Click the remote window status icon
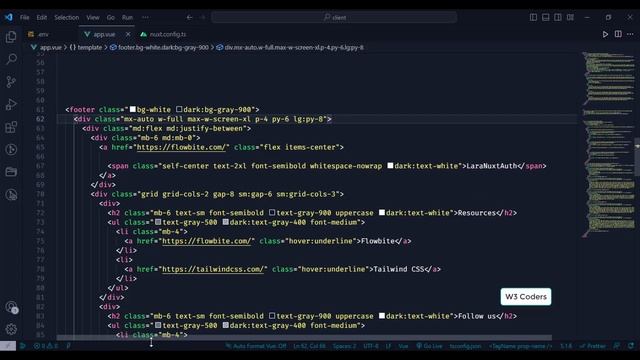This screenshot has height=360, width=640. 8,346
